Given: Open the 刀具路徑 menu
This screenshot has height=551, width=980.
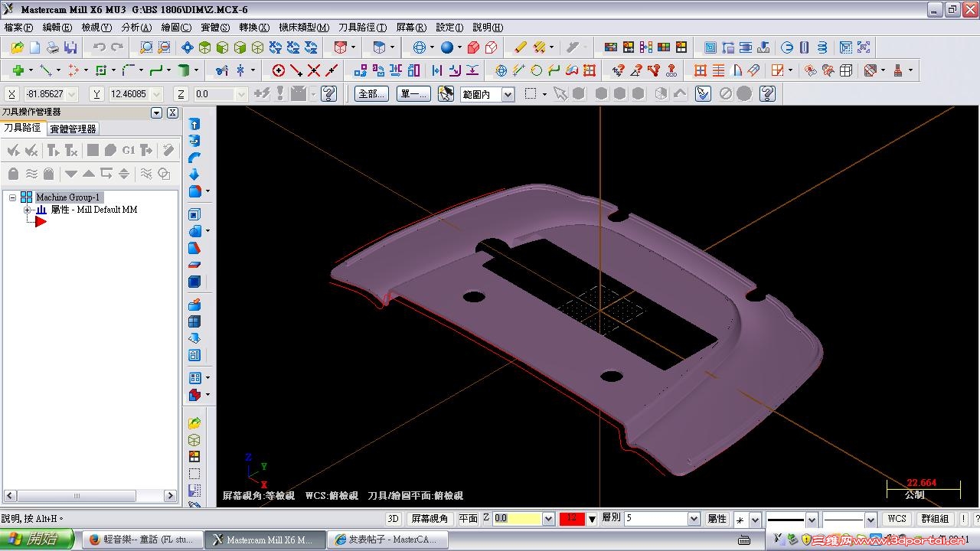Looking at the screenshot, I should (362, 27).
